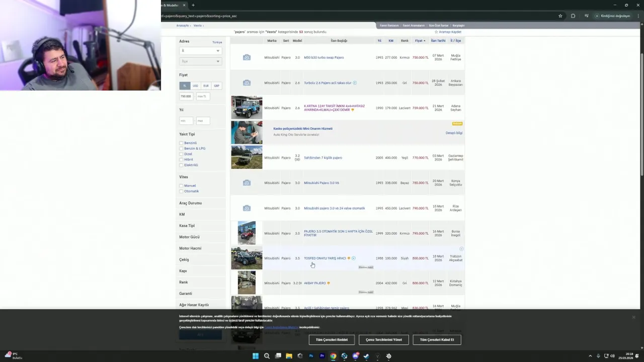Open the İl province dropdown
The height and width of the screenshot is (362, 644).
pyautogui.click(x=200, y=51)
